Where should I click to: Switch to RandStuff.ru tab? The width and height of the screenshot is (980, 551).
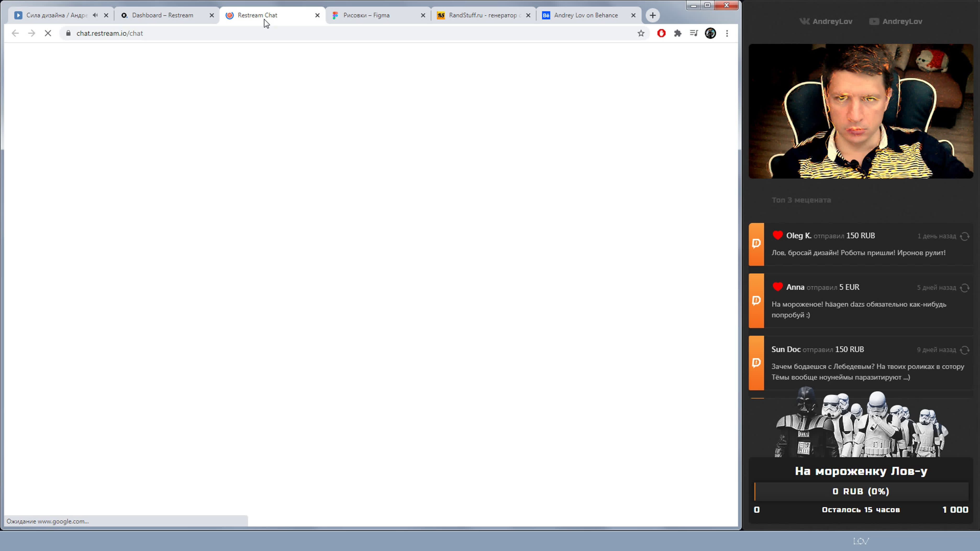pyautogui.click(x=482, y=15)
